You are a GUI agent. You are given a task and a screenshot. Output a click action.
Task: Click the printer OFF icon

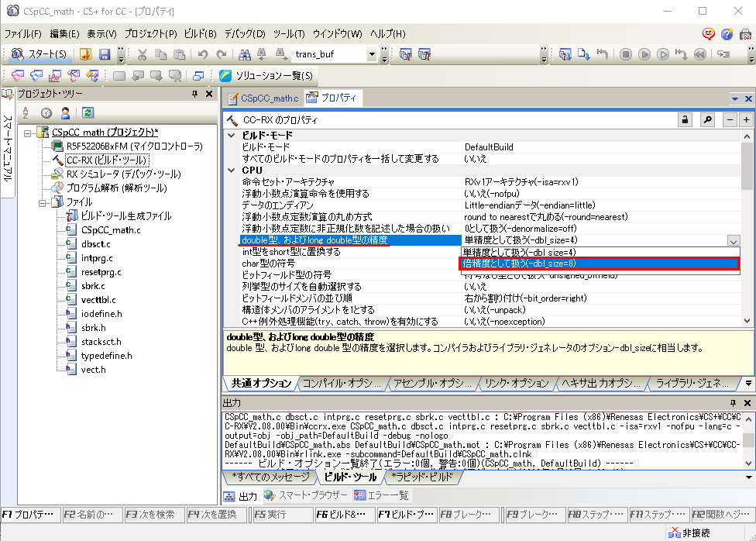tap(746, 34)
